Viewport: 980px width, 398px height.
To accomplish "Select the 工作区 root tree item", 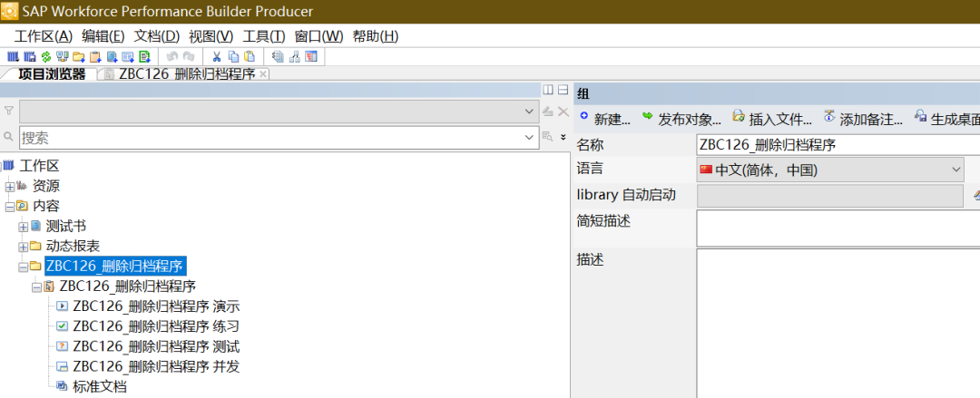I will [39, 166].
